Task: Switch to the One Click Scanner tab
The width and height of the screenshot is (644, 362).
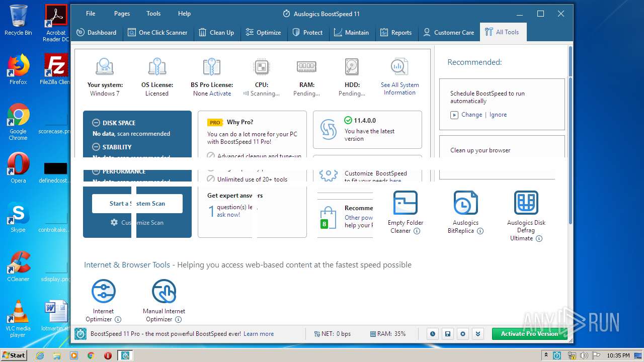Action: 157,32
